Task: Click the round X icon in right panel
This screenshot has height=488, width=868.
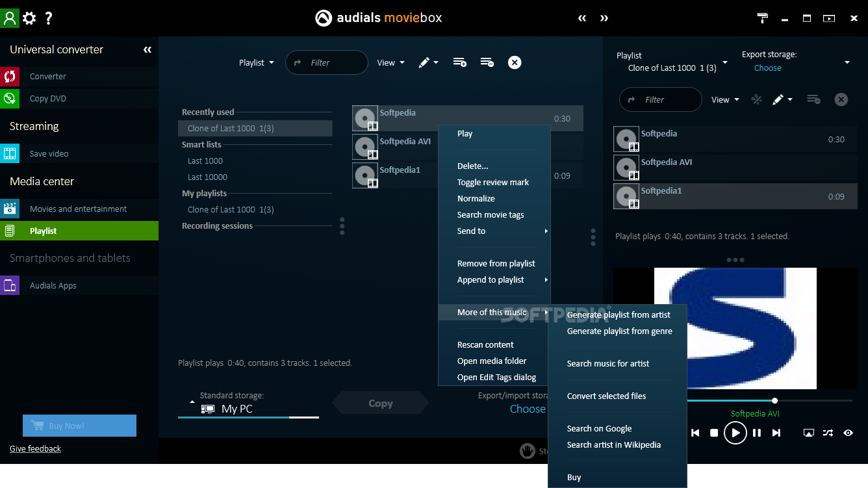Action: [x=841, y=99]
